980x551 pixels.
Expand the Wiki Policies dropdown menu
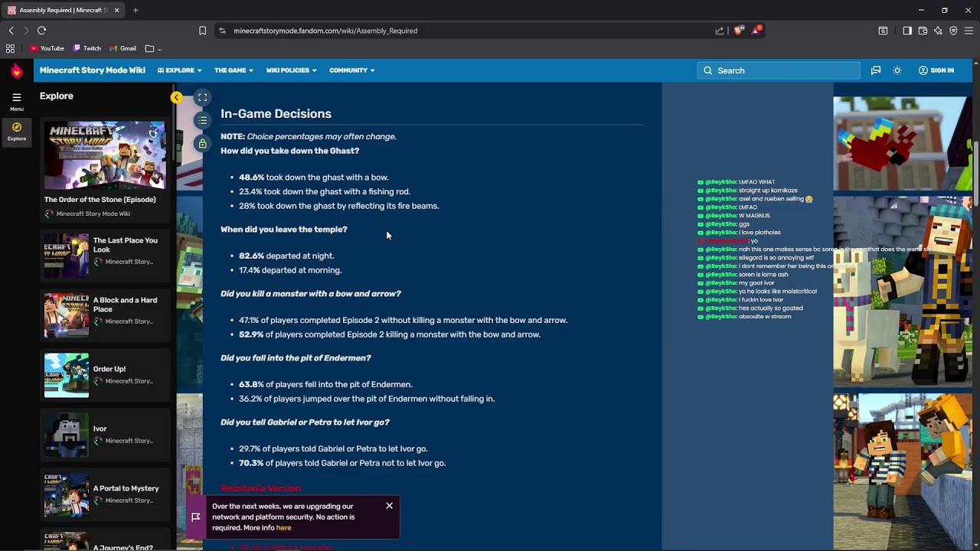291,70
